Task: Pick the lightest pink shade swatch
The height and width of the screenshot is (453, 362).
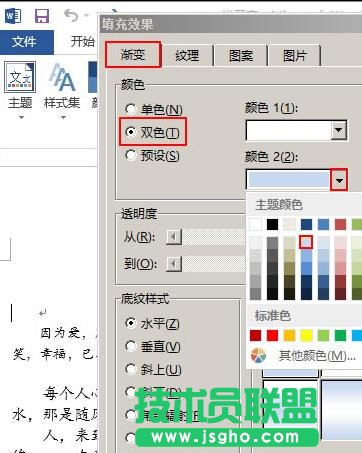Action: click(x=340, y=242)
